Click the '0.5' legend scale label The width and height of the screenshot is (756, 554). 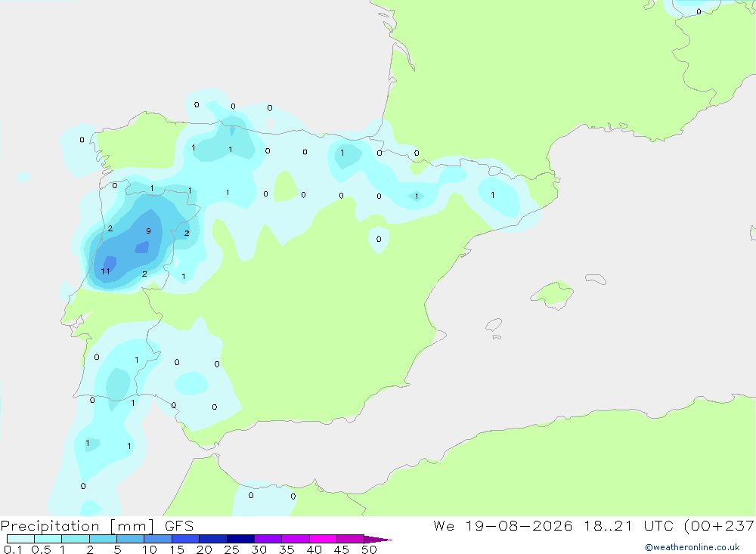pyautogui.click(x=41, y=549)
